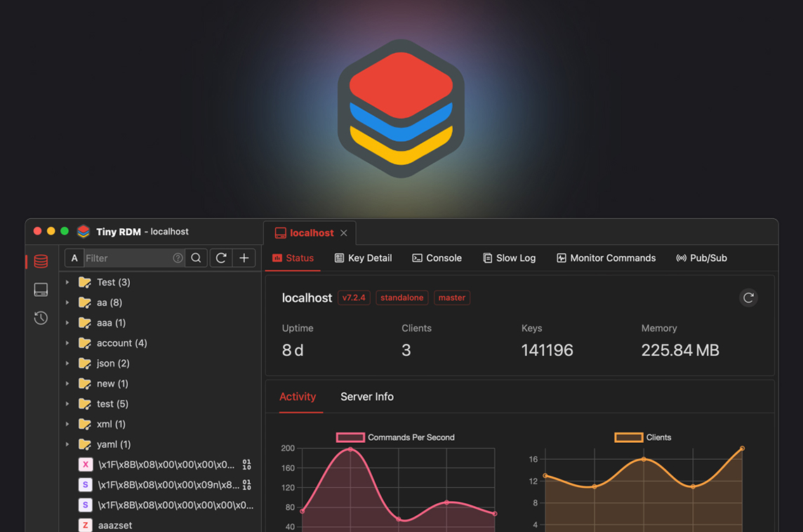Open the database browser sidebar icon

(x=41, y=261)
